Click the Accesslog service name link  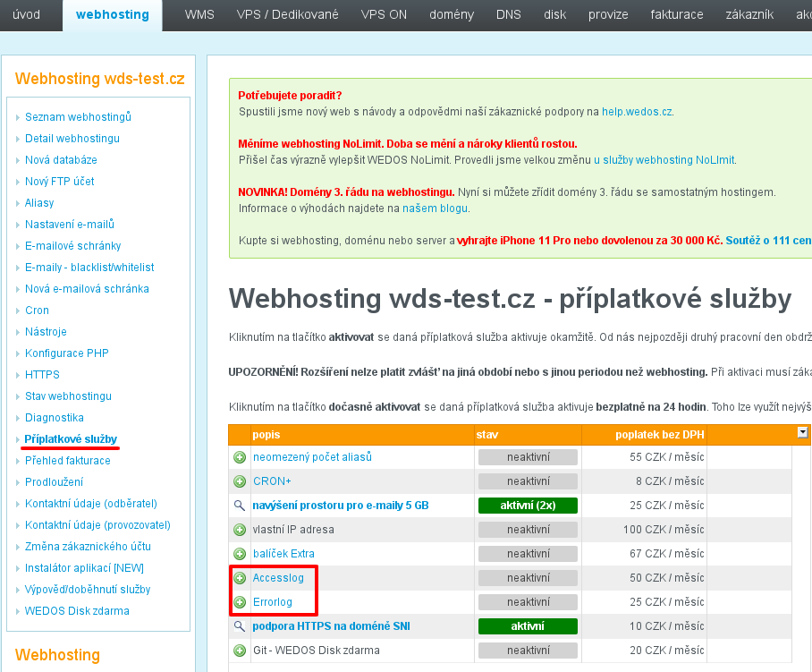pos(278,578)
